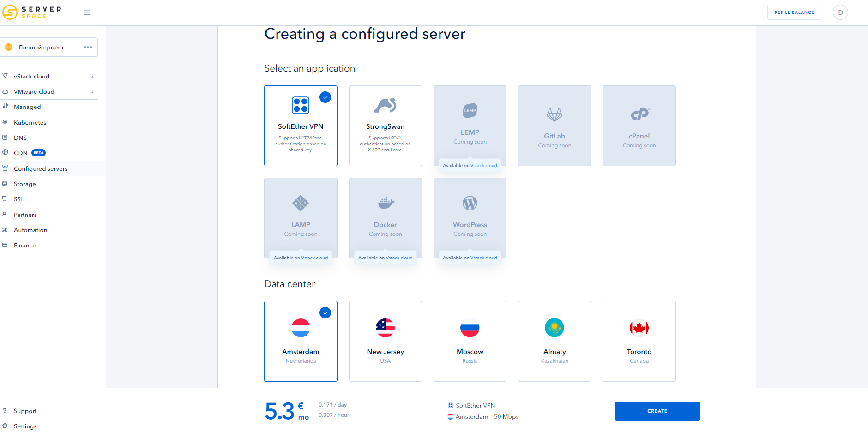Select the SoftEther VPN application card
868x432 pixels.
[x=301, y=126]
